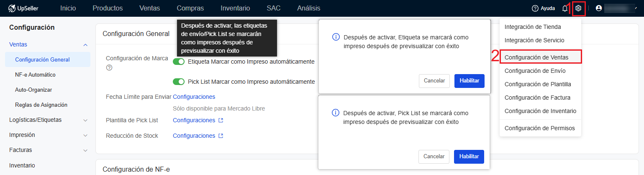Click the help icon under Configuración de Marca
The height and width of the screenshot is (175, 644).
click(x=109, y=67)
